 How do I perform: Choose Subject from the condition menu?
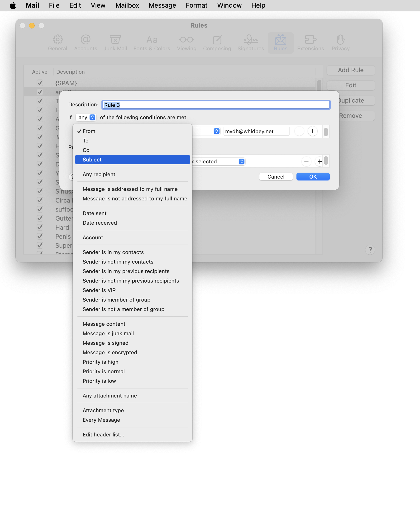pyautogui.click(x=132, y=160)
